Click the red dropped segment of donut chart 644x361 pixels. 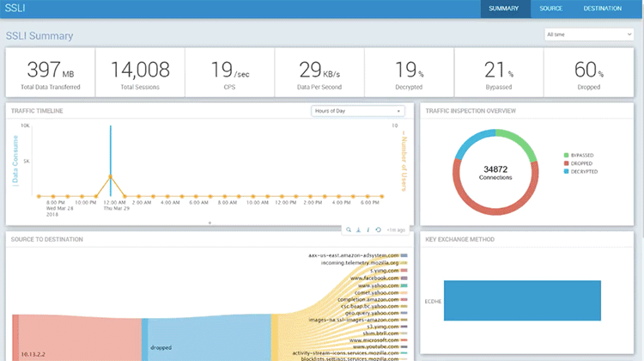495,211
